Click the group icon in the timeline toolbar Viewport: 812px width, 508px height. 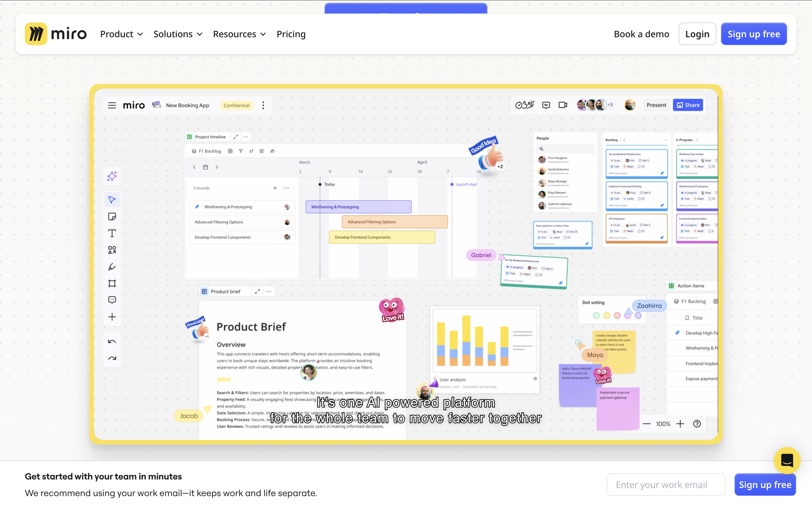262,151
